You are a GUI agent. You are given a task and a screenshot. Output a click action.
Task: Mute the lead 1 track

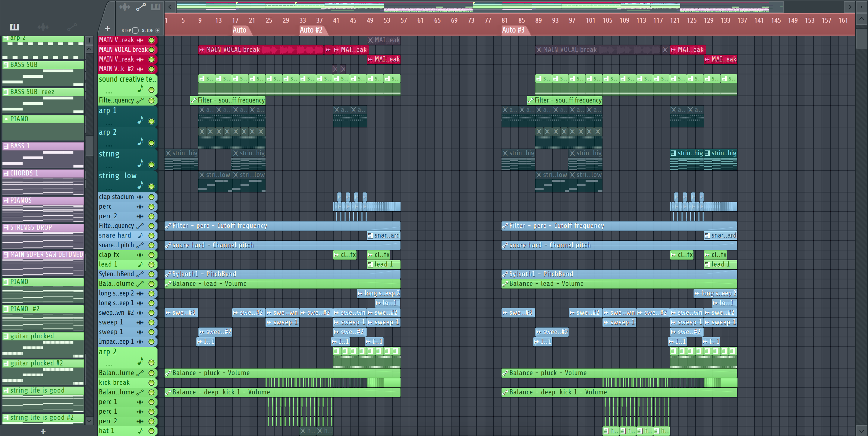(152, 265)
